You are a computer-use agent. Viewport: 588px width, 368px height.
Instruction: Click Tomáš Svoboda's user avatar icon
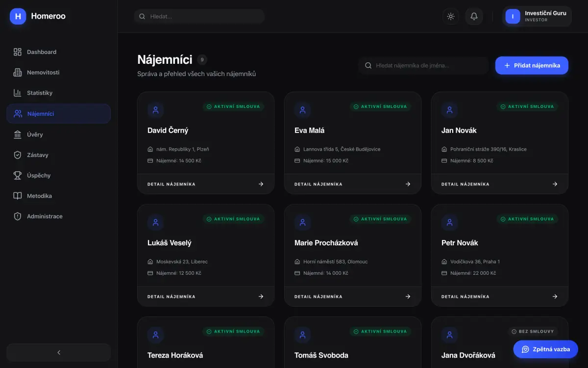(303, 335)
